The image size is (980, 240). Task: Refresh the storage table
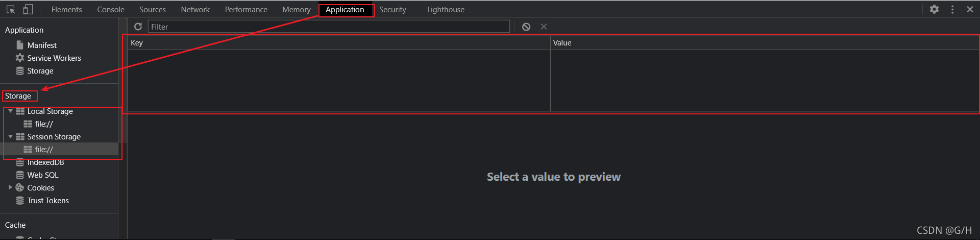click(138, 27)
